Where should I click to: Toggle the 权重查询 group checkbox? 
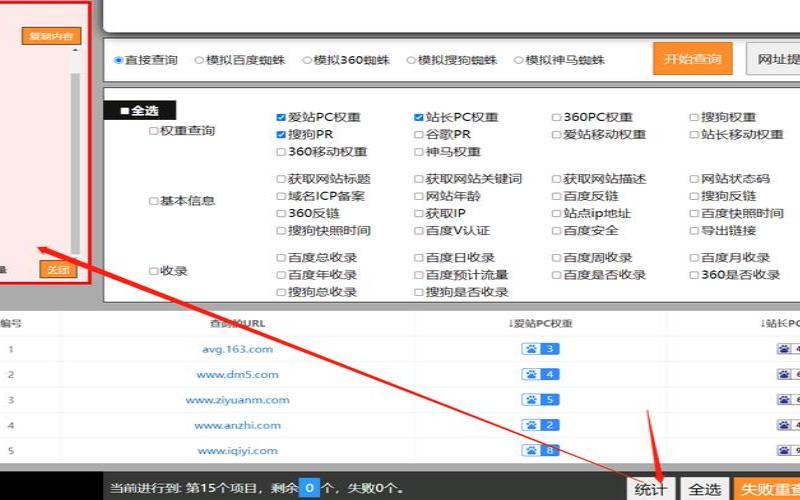tap(153, 131)
